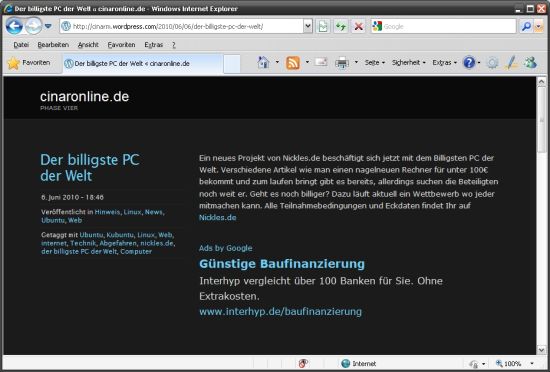Select the Der billigste PC der Welt tab
550x372 pixels.
pyautogui.click(x=143, y=64)
